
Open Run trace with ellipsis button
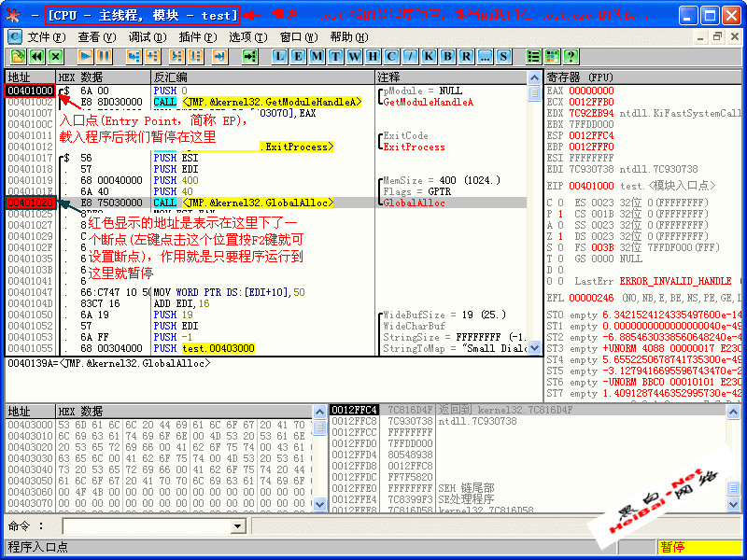[485, 57]
